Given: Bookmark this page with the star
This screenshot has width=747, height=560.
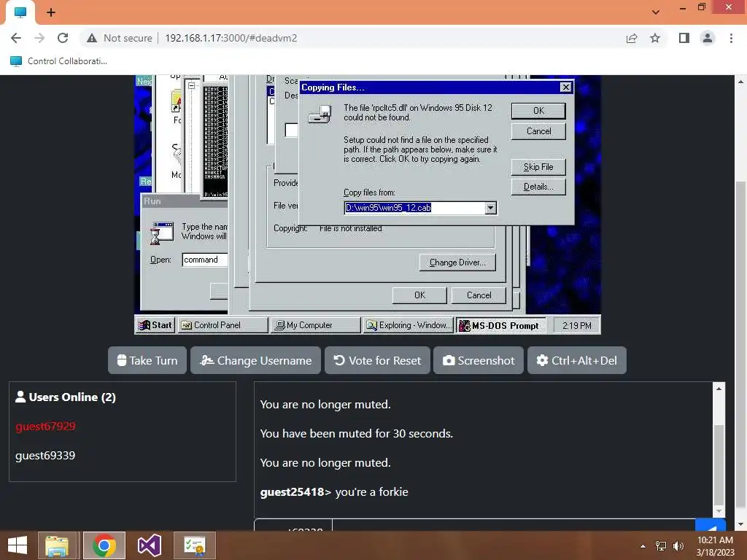Looking at the screenshot, I should [655, 38].
